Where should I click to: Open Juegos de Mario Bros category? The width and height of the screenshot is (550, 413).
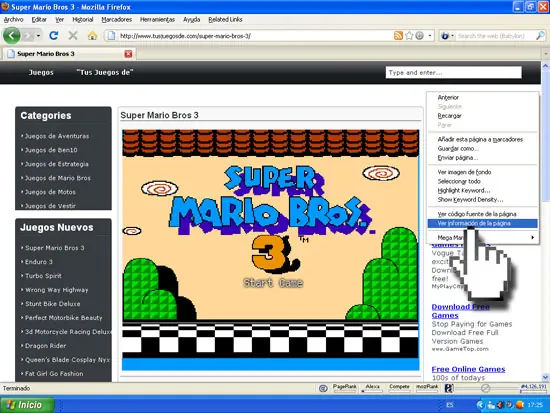point(58,178)
